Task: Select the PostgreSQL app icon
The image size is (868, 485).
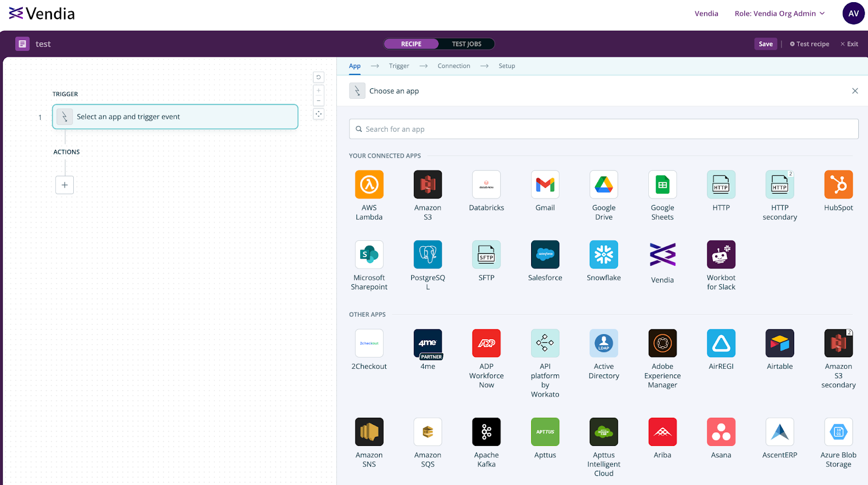Action: point(427,254)
